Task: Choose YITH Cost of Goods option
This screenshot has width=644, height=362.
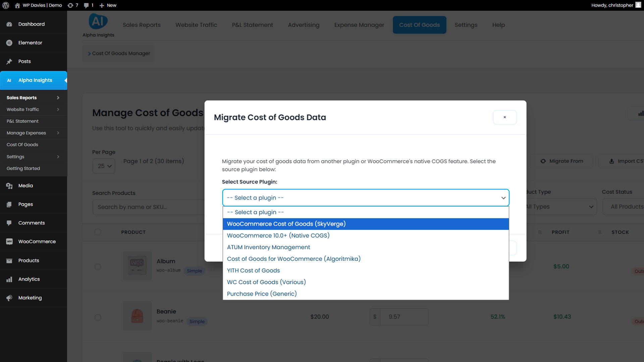Action: coord(253,270)
